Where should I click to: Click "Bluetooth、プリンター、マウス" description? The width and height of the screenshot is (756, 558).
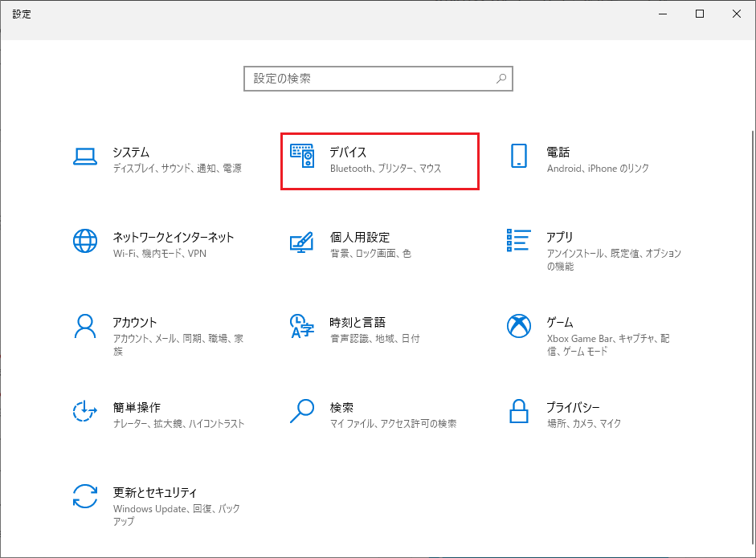[386, 168]
